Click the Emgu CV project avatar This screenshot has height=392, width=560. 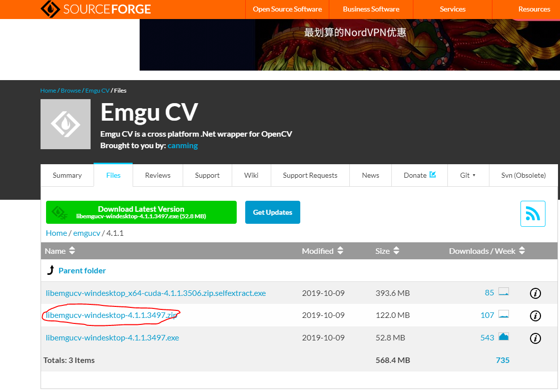point(65,124)
